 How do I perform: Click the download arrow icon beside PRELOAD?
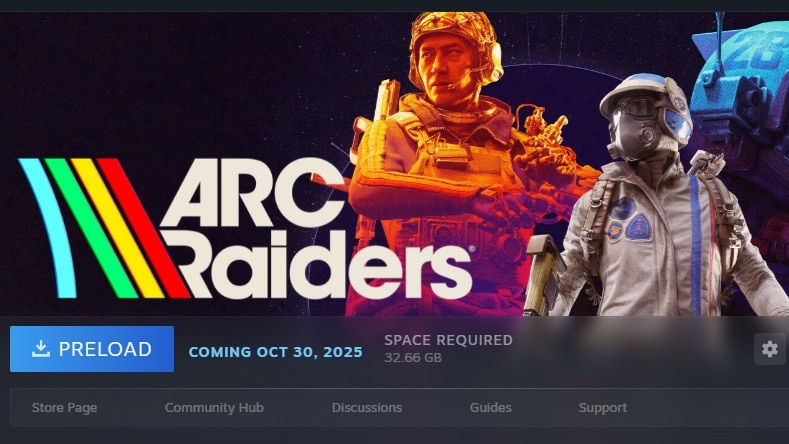(41, 349)
